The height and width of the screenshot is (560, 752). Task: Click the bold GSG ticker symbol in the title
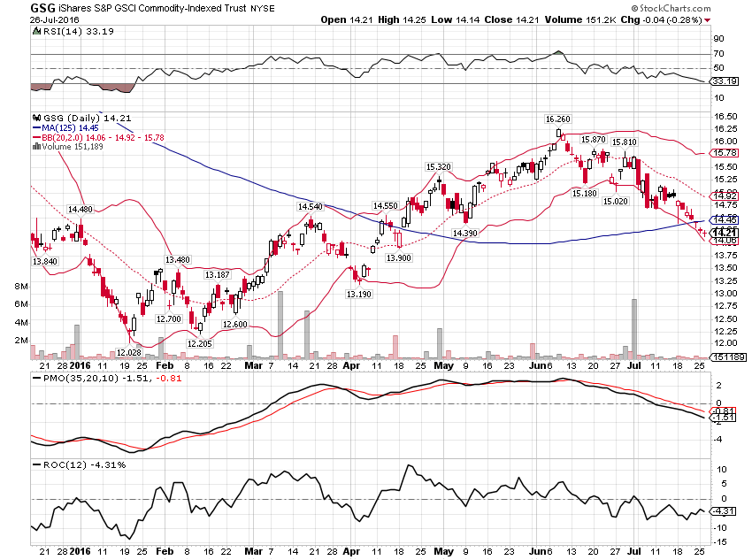(x=42, y=8)
